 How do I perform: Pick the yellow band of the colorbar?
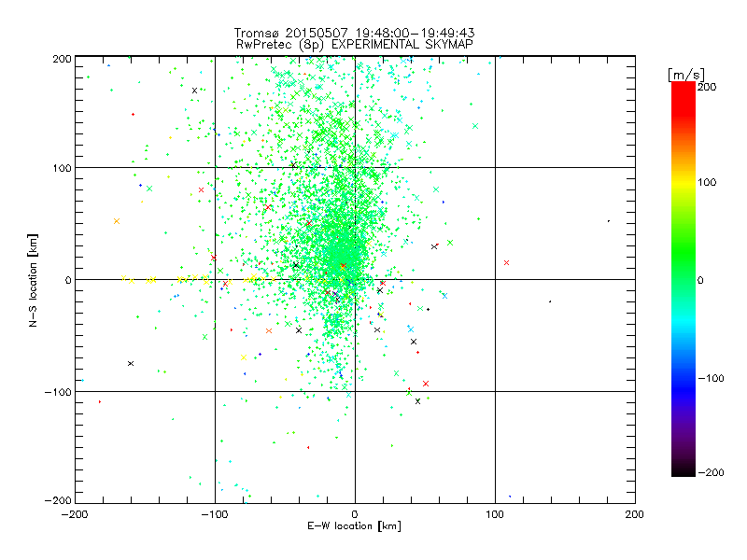coord(684,182)
